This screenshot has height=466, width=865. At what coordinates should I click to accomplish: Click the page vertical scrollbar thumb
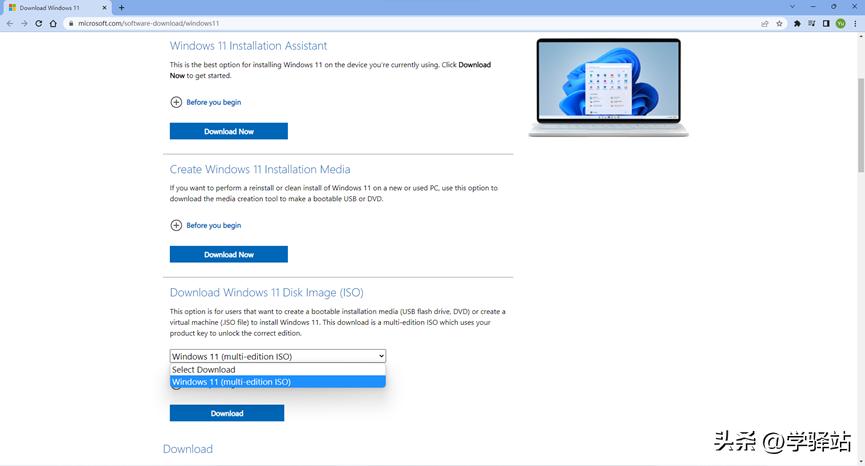coord(861,125)
